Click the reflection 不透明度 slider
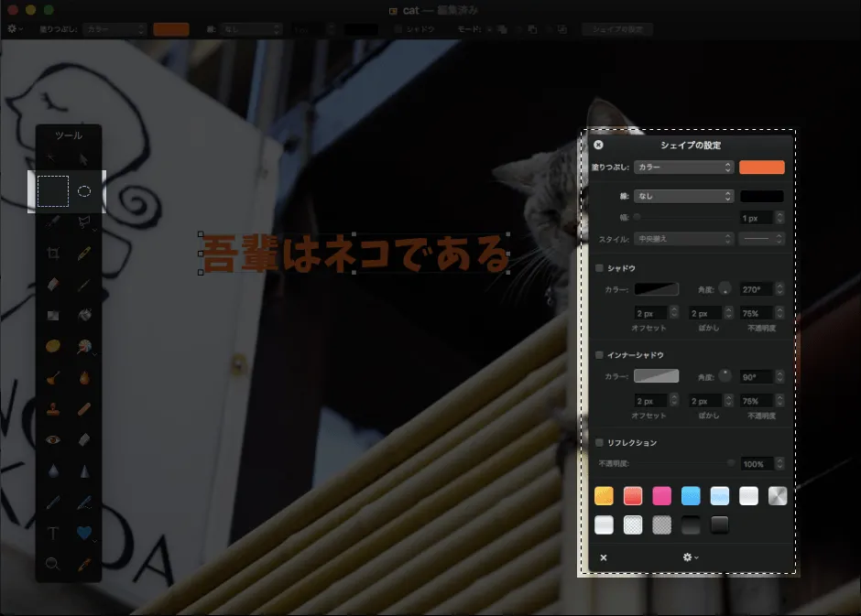This screenshot has width=861, height=616. point(683,463)
